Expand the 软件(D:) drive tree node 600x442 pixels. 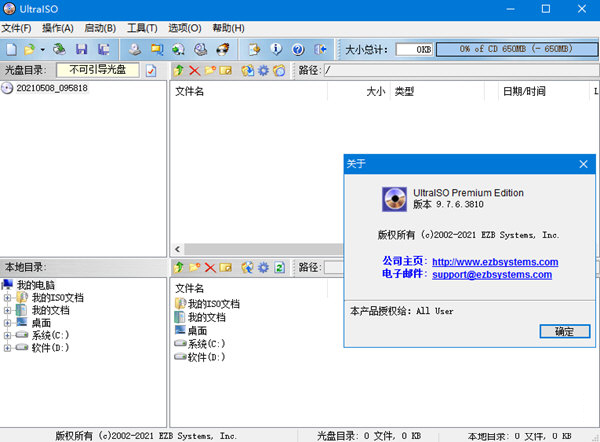pos(8,349)
